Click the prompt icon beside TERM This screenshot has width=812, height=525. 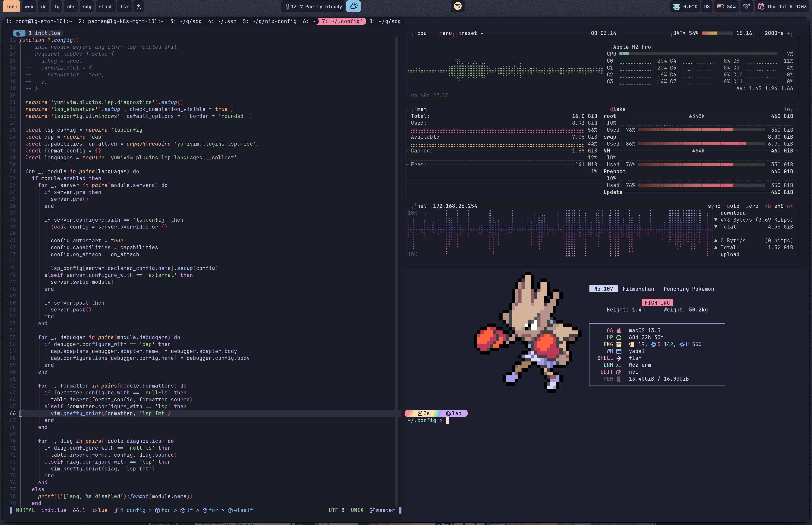pos(619,365)
